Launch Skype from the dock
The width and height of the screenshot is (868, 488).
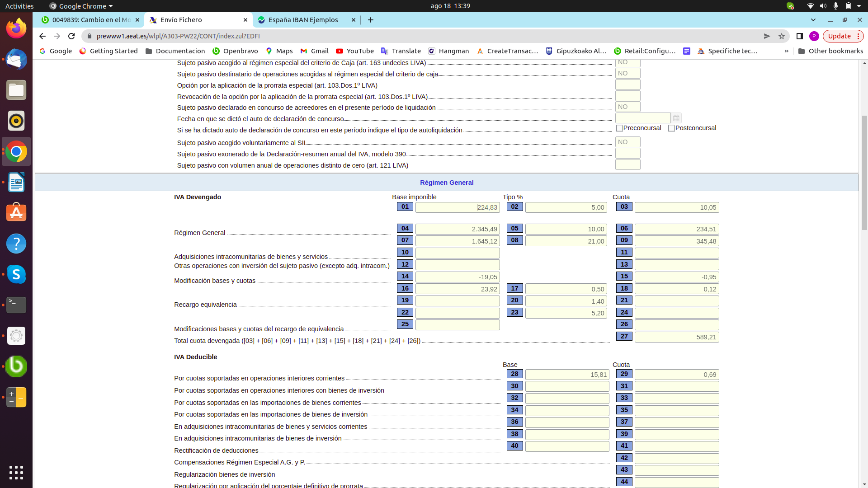[x=16, y=274]
